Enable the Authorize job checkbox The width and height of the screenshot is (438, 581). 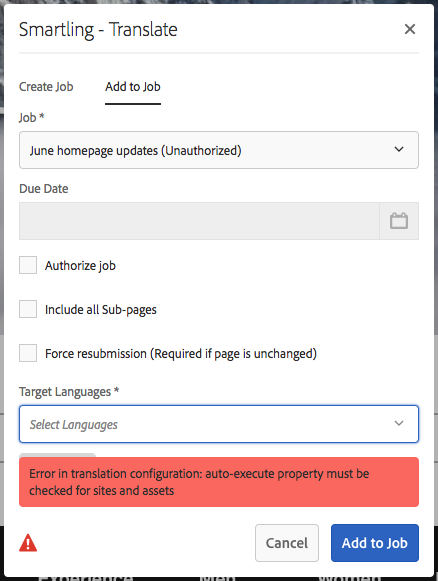[x=28, y=265]
